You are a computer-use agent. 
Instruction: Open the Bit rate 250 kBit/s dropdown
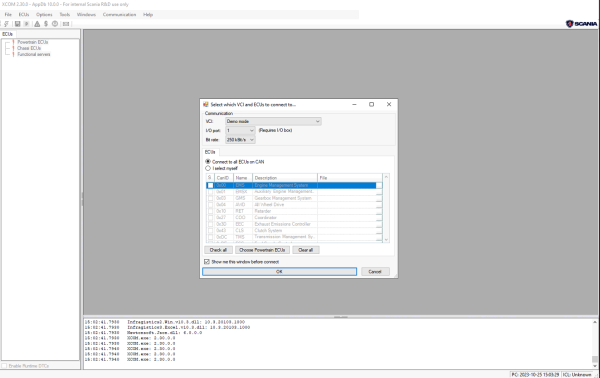point(240,140)
